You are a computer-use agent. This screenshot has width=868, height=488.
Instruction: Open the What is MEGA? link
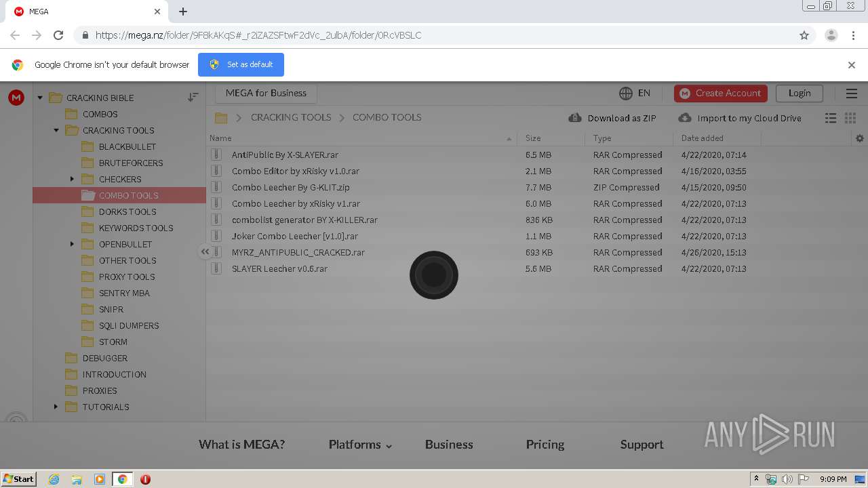point(242,445)
